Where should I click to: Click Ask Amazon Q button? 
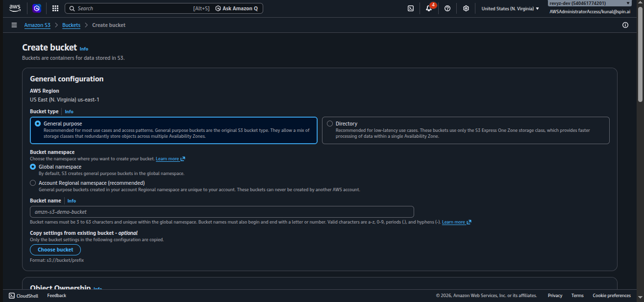[x=236, y=8]
